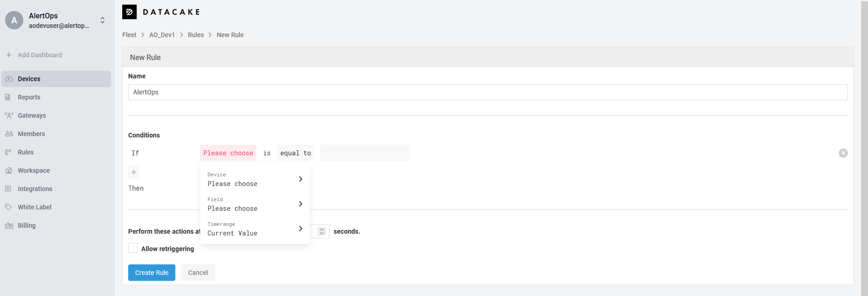This screenshot has height=296, width=868.
Task: Expand the Device selection submenu
Action: click(300, 179)
